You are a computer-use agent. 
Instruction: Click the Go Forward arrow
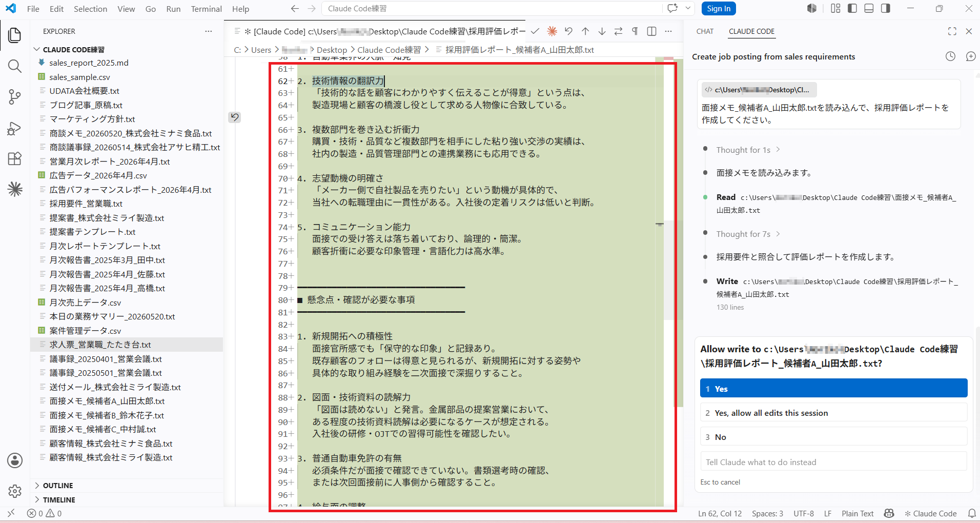point(312,9)
